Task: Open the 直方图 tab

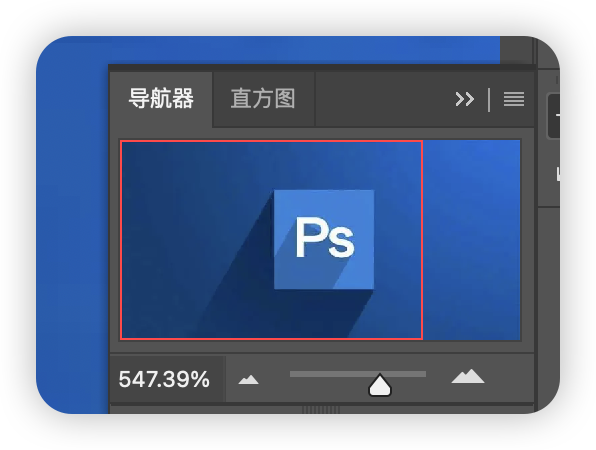Action: coord(263,99)
